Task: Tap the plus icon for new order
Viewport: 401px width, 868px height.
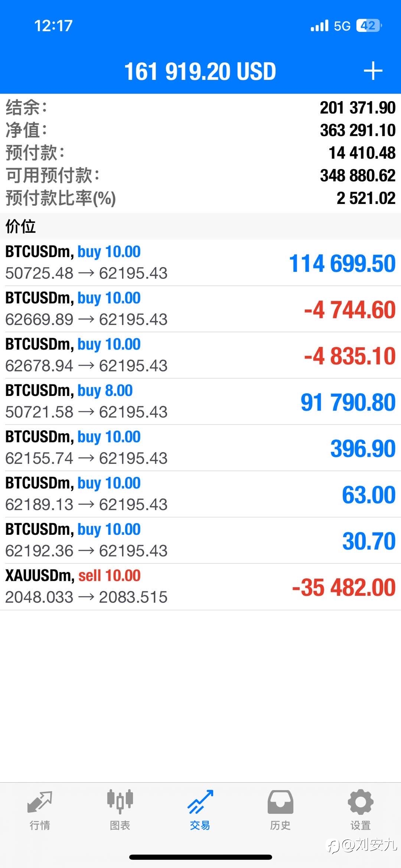Action: (x=373, y=71)
